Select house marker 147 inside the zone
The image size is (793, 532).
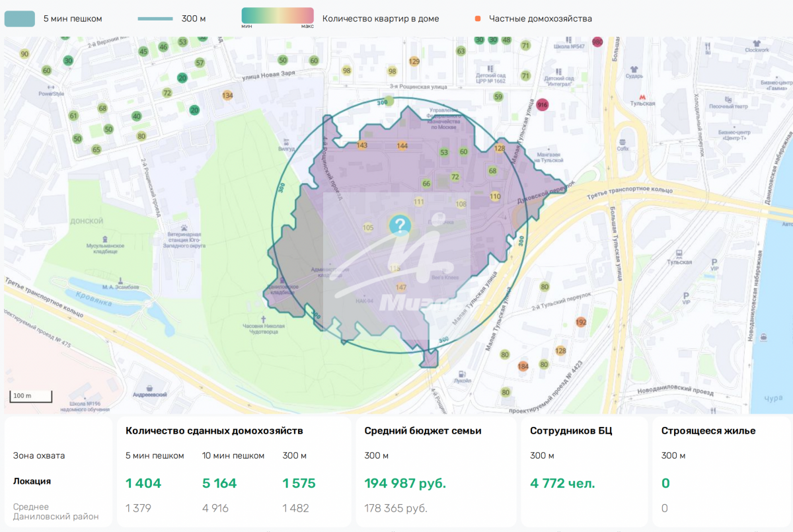[x=400, y=287]
